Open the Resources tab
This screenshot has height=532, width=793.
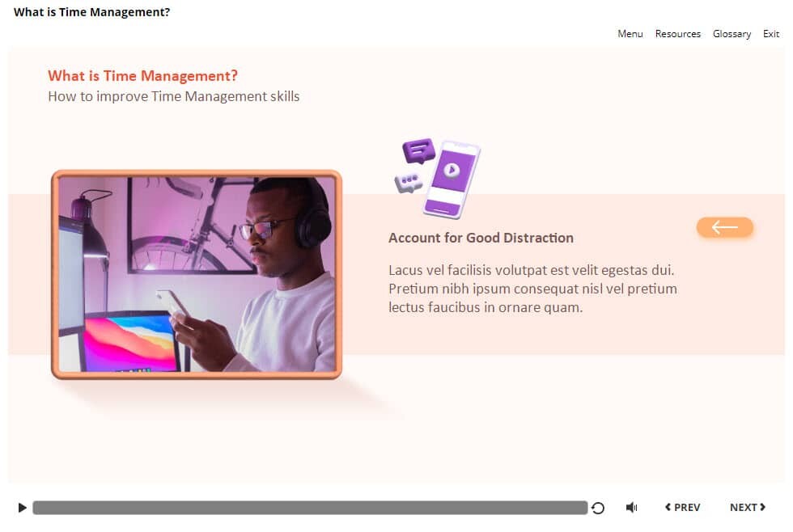pyautogui.click(x=677, y=34)
